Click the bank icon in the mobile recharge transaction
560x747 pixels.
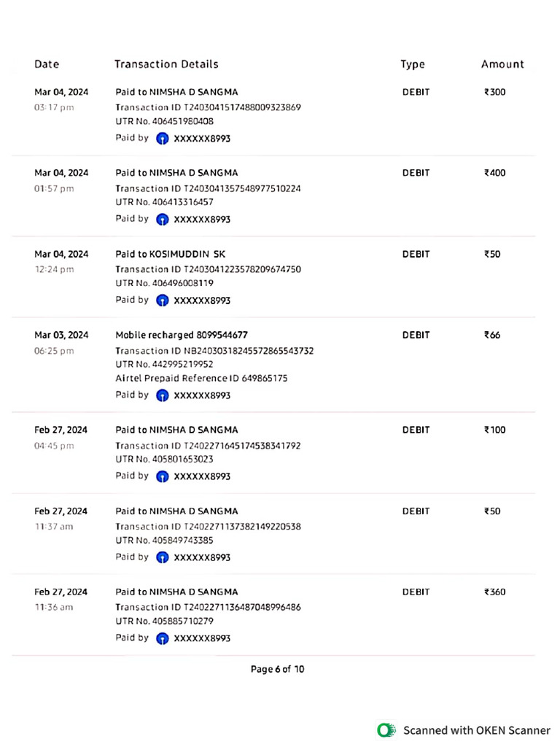(x=163, y=396)
